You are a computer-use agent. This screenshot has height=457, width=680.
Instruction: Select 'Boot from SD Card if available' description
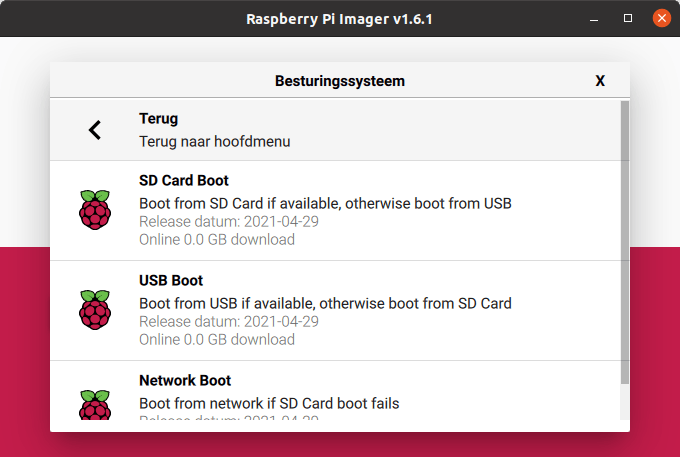[x=325, y=203]
